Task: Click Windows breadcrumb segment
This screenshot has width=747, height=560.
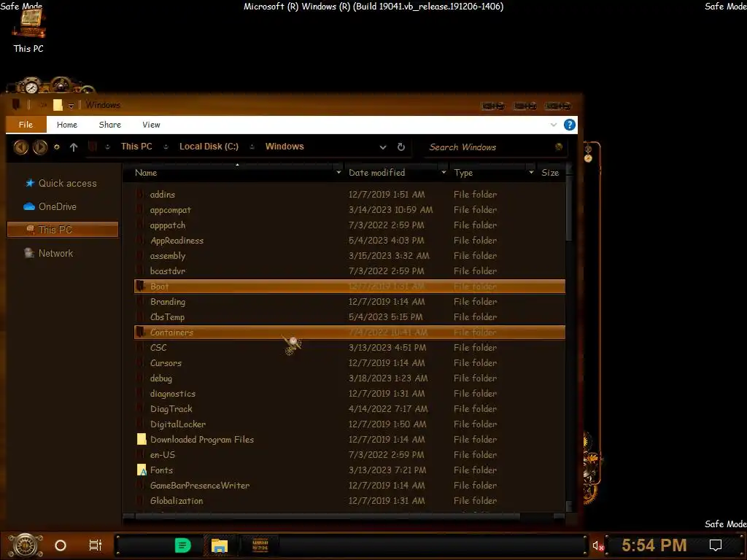Action: coord(285,147)
